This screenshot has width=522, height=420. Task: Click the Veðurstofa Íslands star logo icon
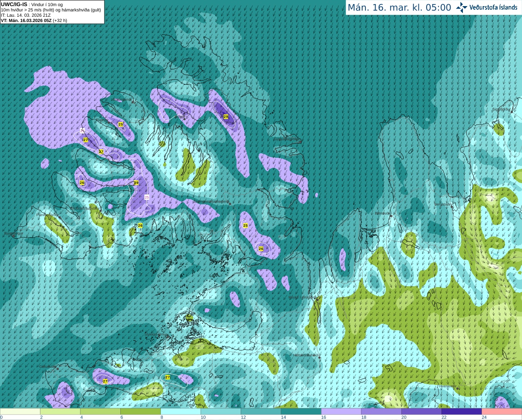click(x=462, y=7)
